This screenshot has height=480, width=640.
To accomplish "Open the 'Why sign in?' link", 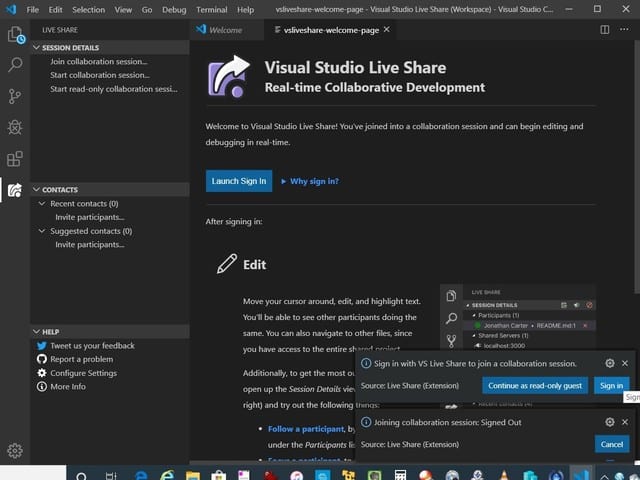I will point(313,181).
